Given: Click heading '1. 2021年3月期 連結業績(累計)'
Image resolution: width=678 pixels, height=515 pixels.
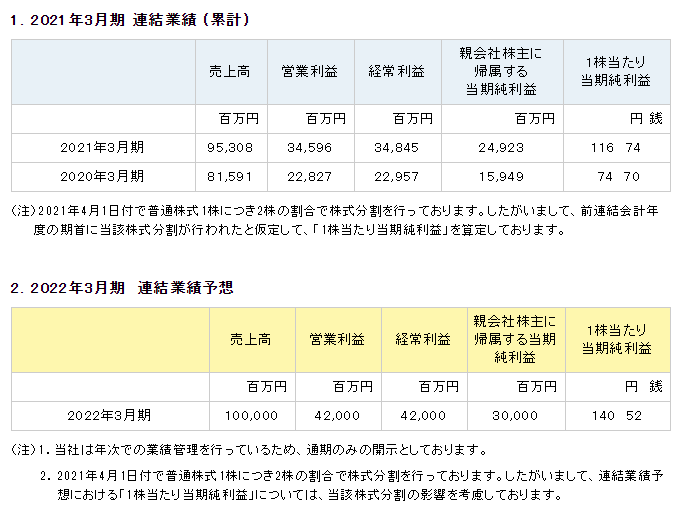Looking at the screenshot, I should coord(130,20).
